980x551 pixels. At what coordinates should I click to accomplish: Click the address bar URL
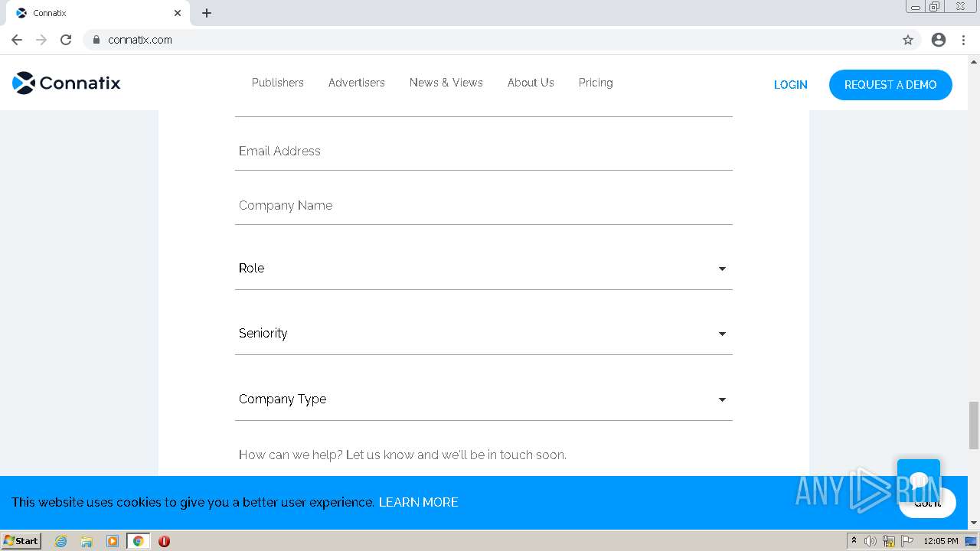[x=140, y=40]
